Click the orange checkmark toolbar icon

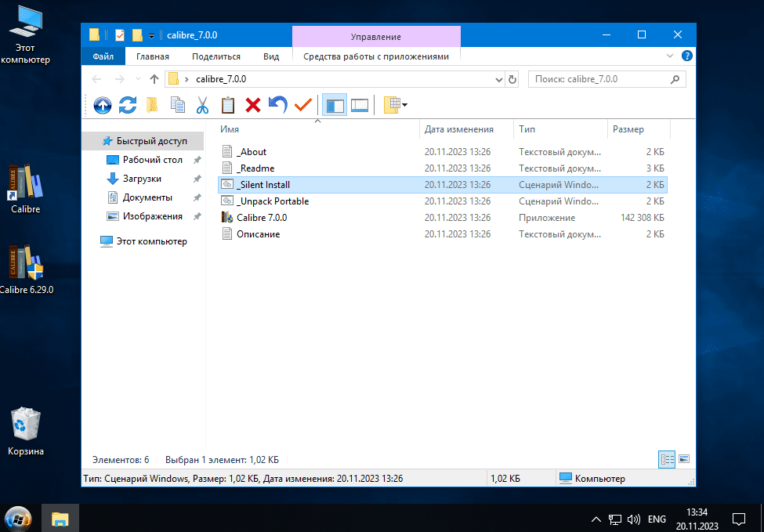(303, 105)
